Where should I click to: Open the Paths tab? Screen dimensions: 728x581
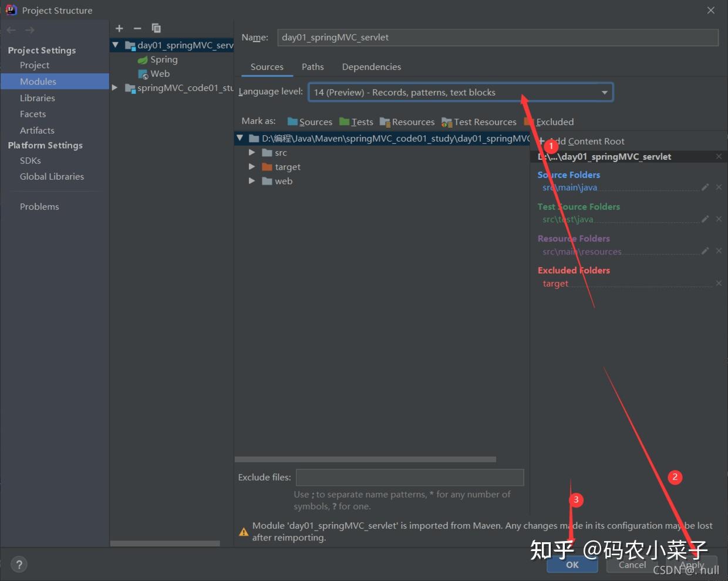click(x=312, y=67)
